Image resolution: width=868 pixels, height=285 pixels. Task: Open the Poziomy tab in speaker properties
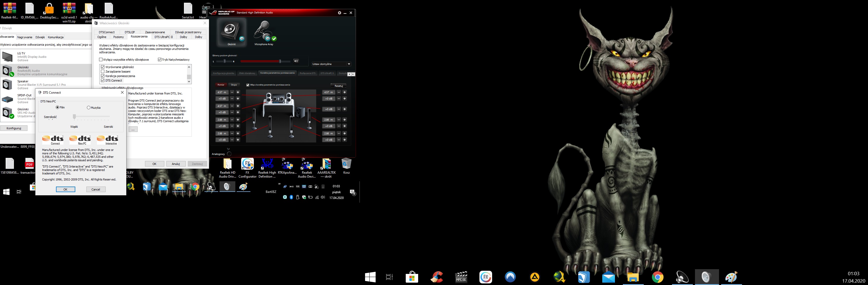(x=118, y=37)
